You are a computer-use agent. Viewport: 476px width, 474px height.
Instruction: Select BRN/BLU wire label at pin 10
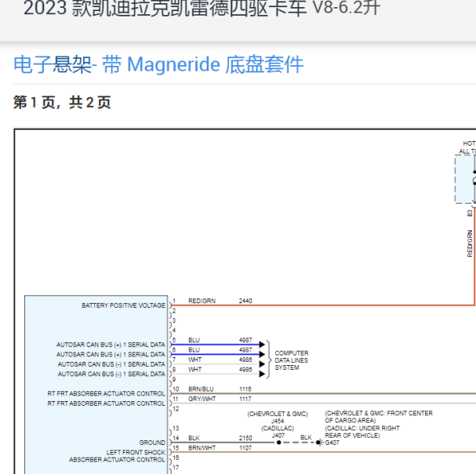[x=201, y=389]
